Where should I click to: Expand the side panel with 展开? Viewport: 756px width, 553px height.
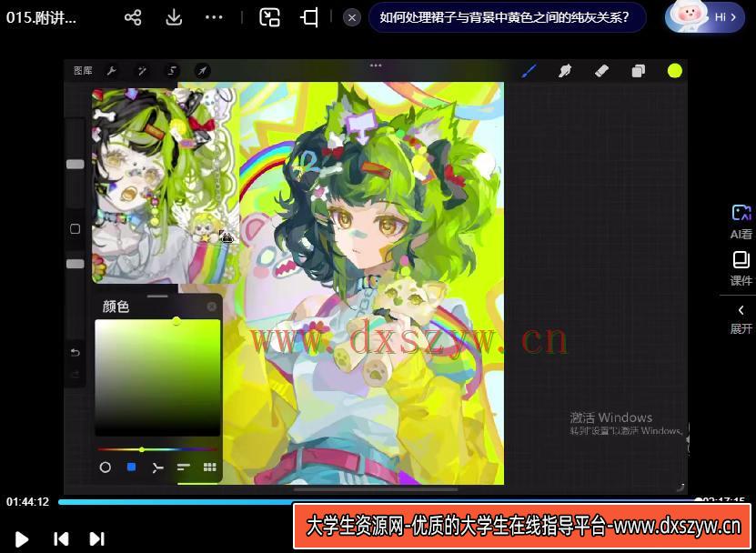tap(741, 319)
